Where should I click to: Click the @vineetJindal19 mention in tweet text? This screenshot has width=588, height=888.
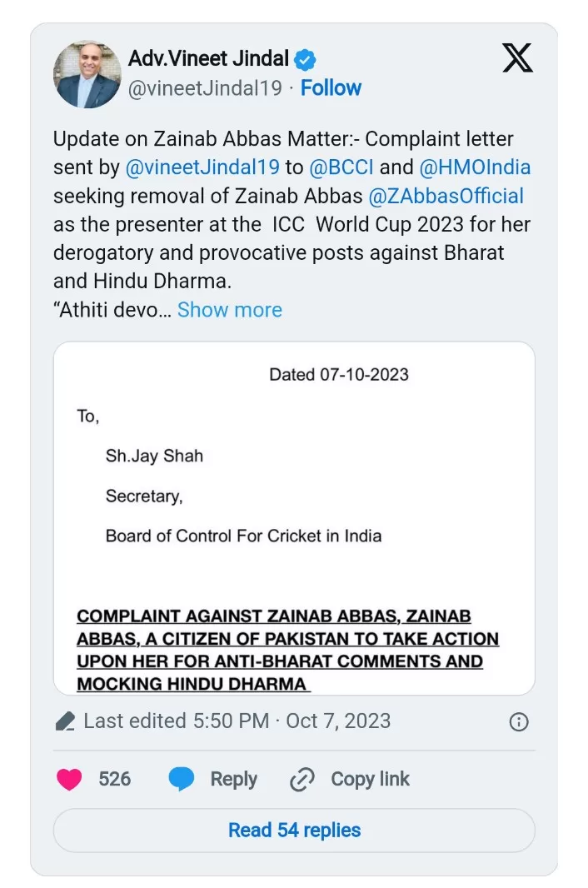pos(202,167)
